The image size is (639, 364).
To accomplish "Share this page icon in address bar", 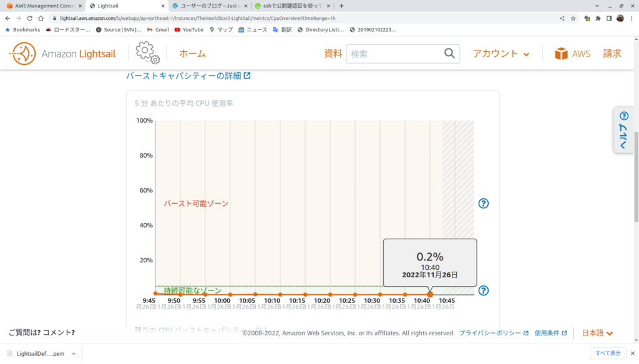I will coord(562,18).
